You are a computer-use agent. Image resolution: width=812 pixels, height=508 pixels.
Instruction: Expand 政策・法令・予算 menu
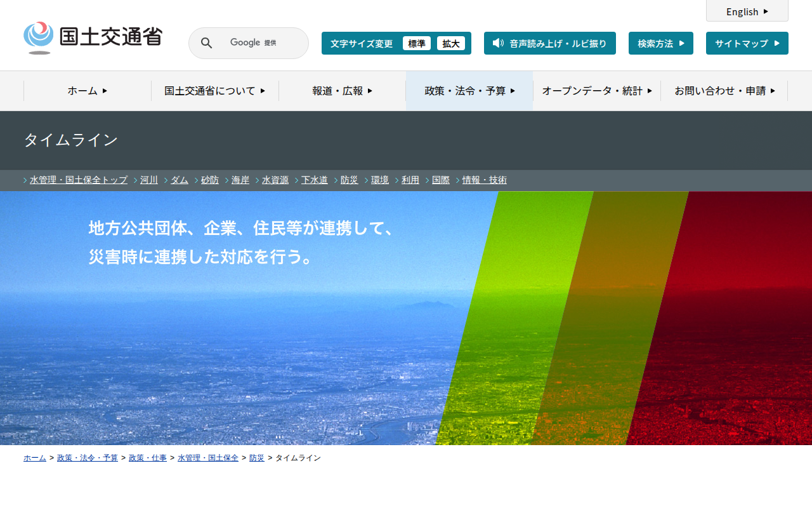pyautogui.click(x=469, y=91)
